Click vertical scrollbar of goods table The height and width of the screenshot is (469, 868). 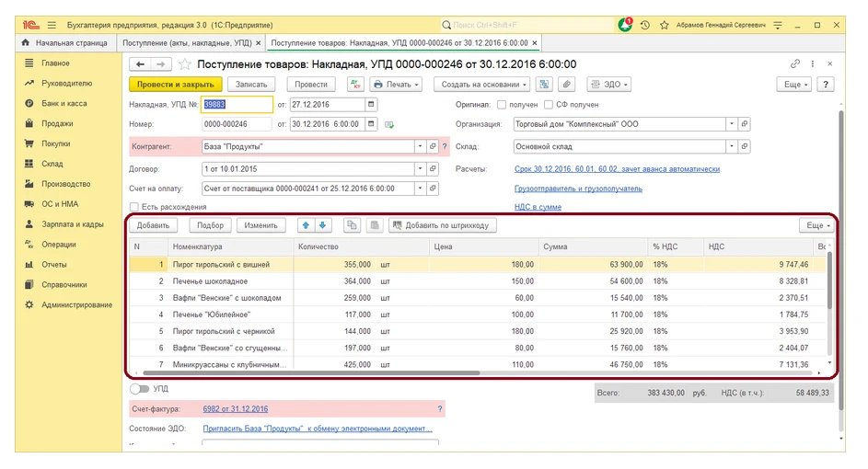(x=829, y=280)
